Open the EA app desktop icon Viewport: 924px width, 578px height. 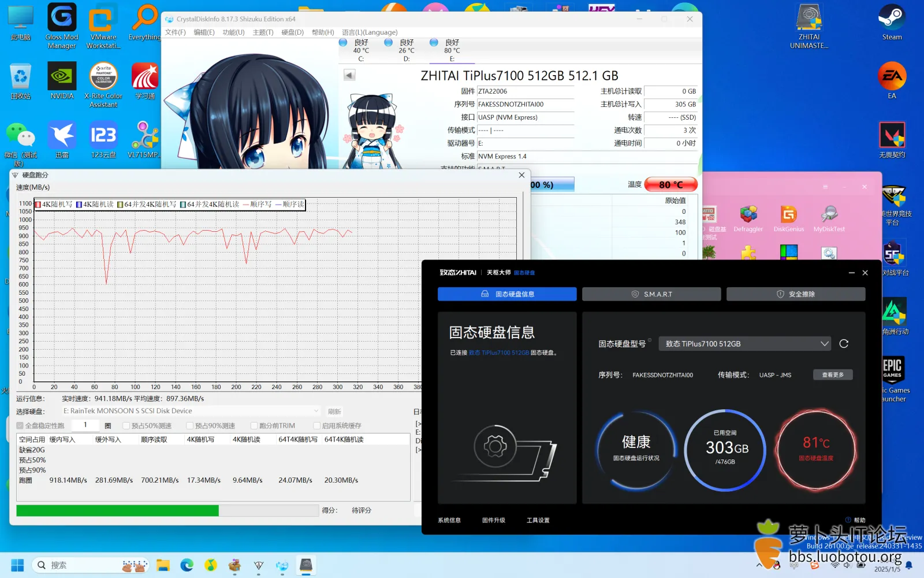pyautogui.click(x=892, y=81)
